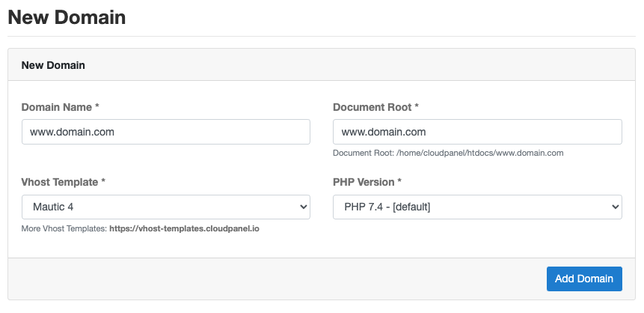Click the Add Domain button
Image resolution: width=644 pixels, height=313 pixels.
click(x=584, y=279)
